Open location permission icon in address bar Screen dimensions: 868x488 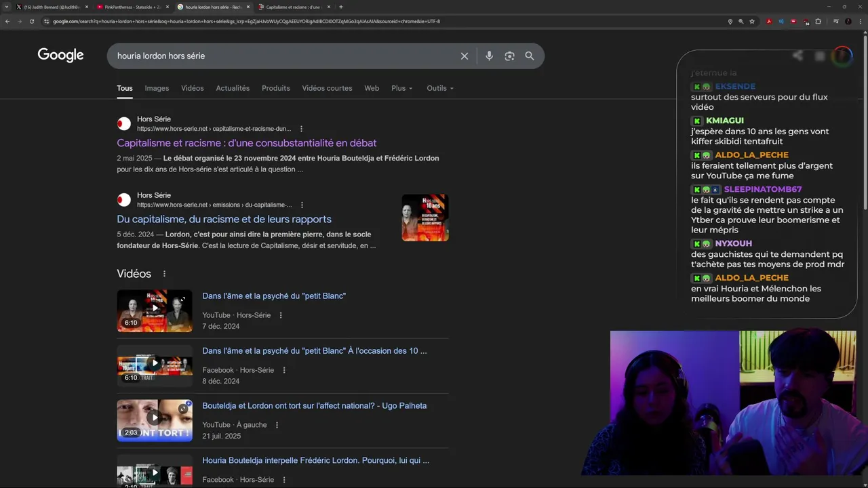pyautogui.click(x=730, y=21)
